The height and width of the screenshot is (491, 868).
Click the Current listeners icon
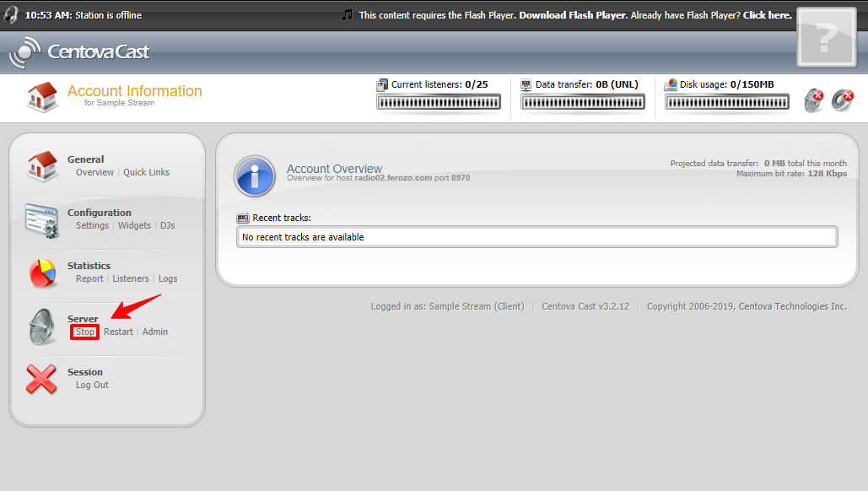pyautogui.click(x=382, y=84)
